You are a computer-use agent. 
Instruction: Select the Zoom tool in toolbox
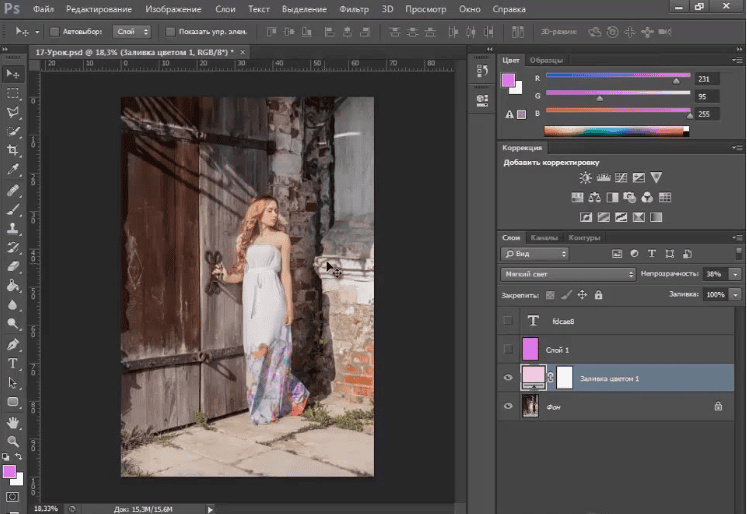[x=13, y=441]
